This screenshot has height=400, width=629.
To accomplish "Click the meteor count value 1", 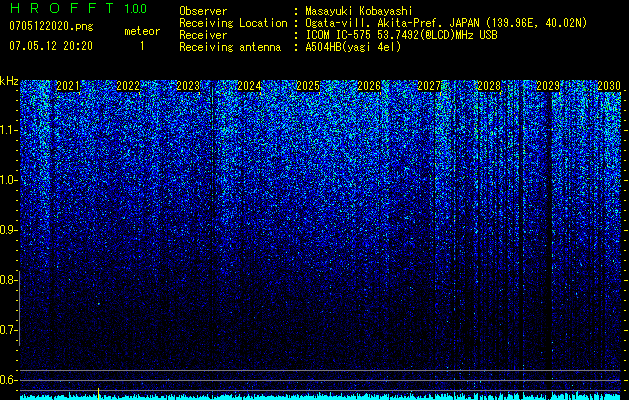I will point(142,46).
